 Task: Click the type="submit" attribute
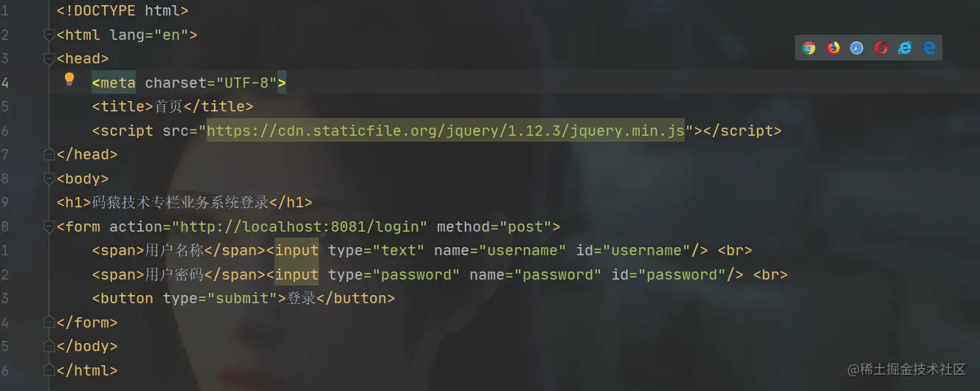pyautogui.click(x=220, y=298)
